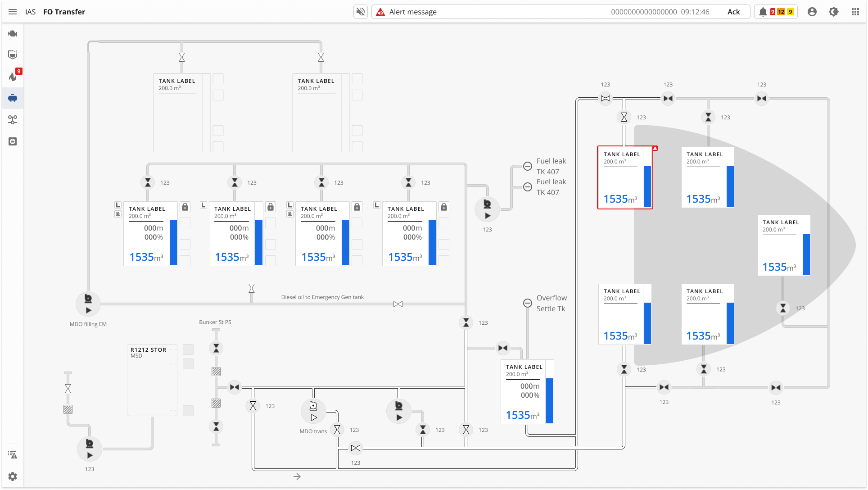This screenshot has width=868, height=490.
Task: Click the Alert message text field
Action: (544, 12)
